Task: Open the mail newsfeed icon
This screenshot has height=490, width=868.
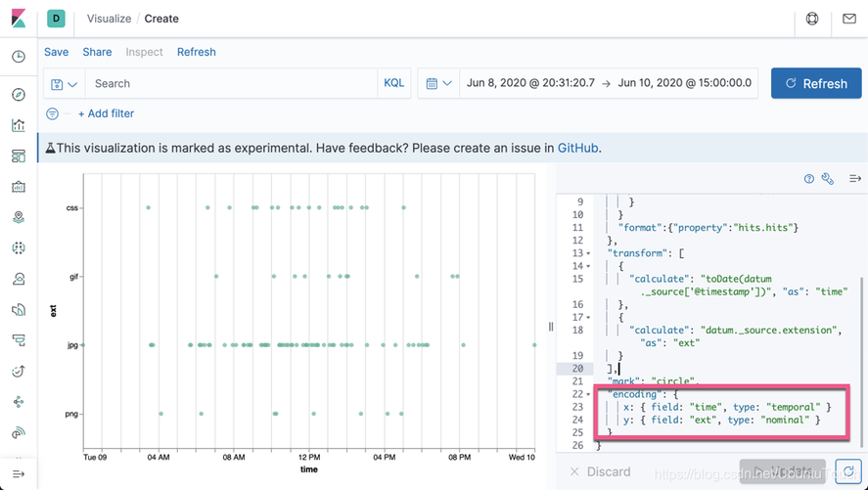Action: point(848,19)
